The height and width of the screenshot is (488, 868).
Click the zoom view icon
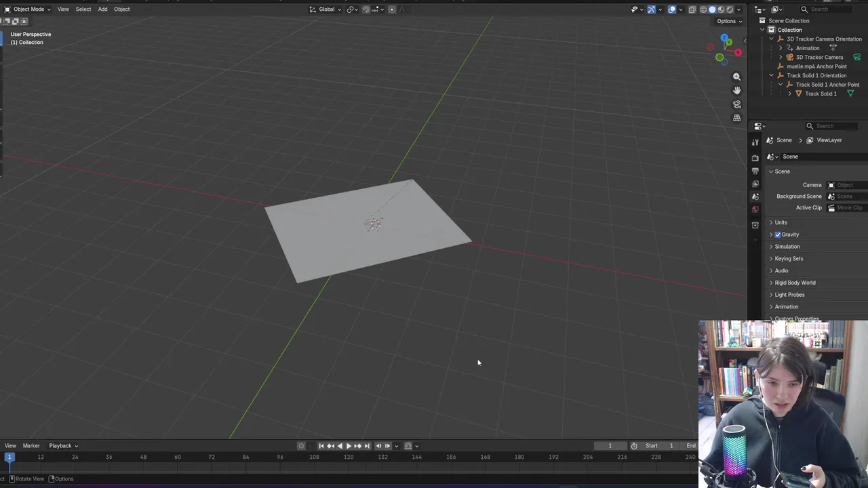737,77
